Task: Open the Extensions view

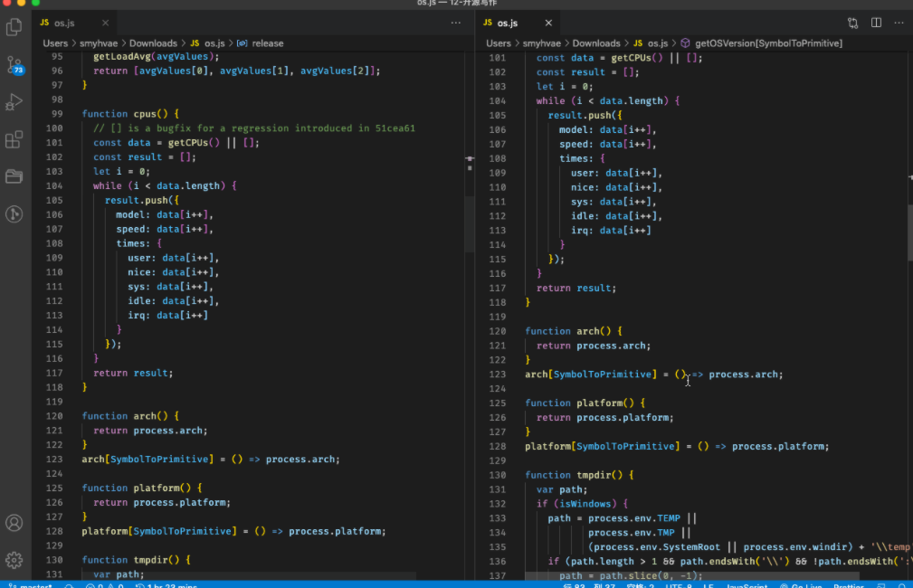Action: [14, 139]
